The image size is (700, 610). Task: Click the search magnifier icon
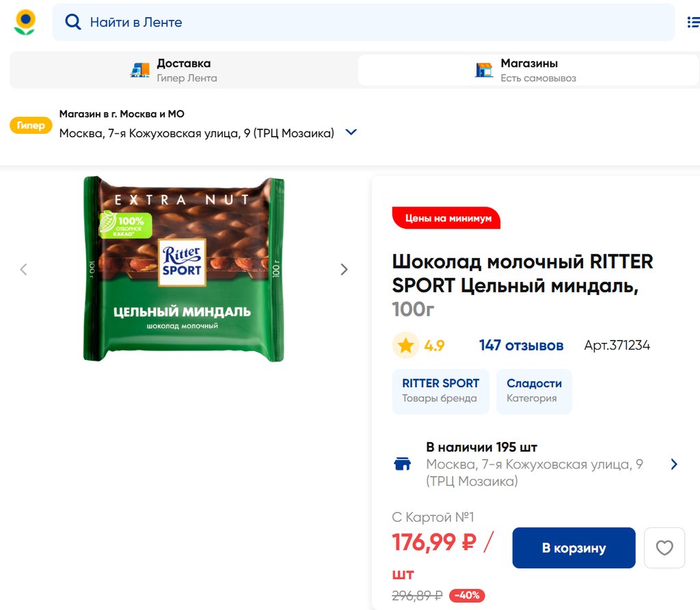pyautogui.click(x=72, y=22)
